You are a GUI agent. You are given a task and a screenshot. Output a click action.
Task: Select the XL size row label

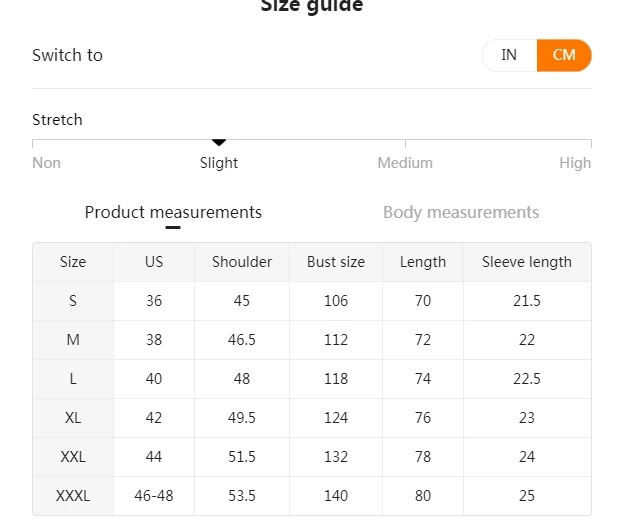73,418
